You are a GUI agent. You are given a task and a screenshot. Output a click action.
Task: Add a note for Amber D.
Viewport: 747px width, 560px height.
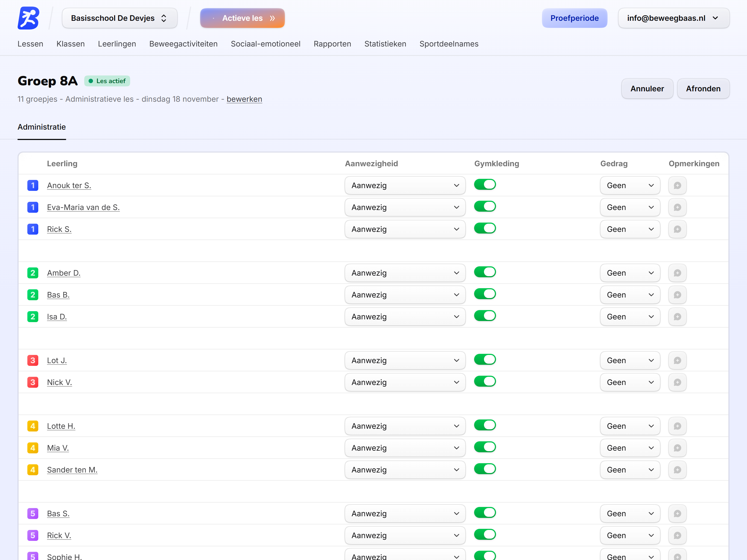[x=677, y=273]
